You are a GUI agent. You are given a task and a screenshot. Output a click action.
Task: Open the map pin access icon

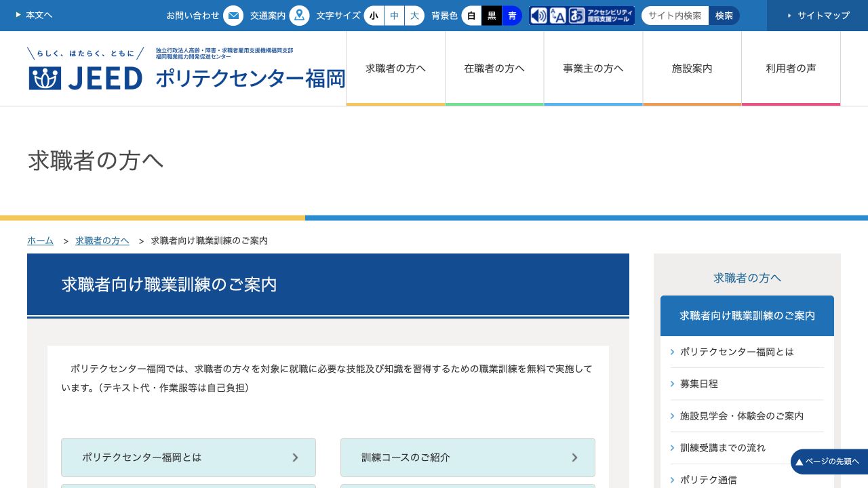pyautogui.click(x=299, y=16)
